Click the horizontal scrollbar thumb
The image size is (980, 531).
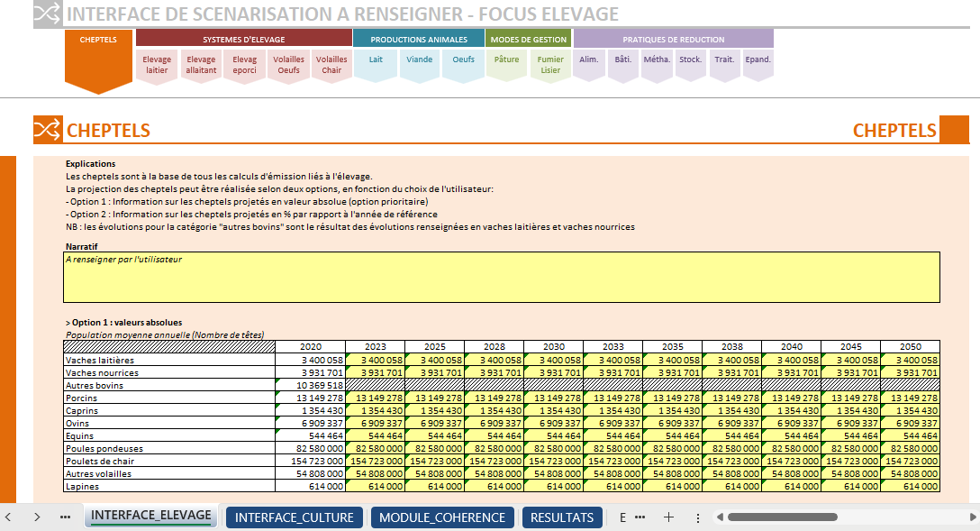pos(783,517)
